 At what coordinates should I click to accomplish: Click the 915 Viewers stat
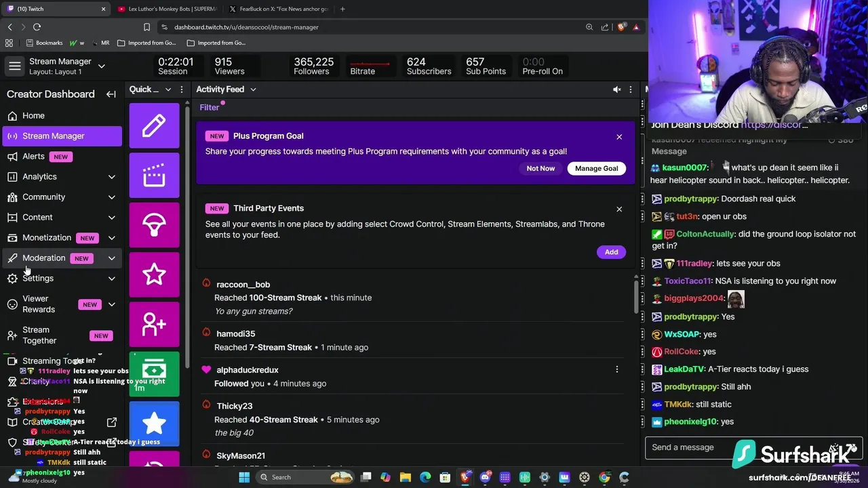[x=229, y=66]
